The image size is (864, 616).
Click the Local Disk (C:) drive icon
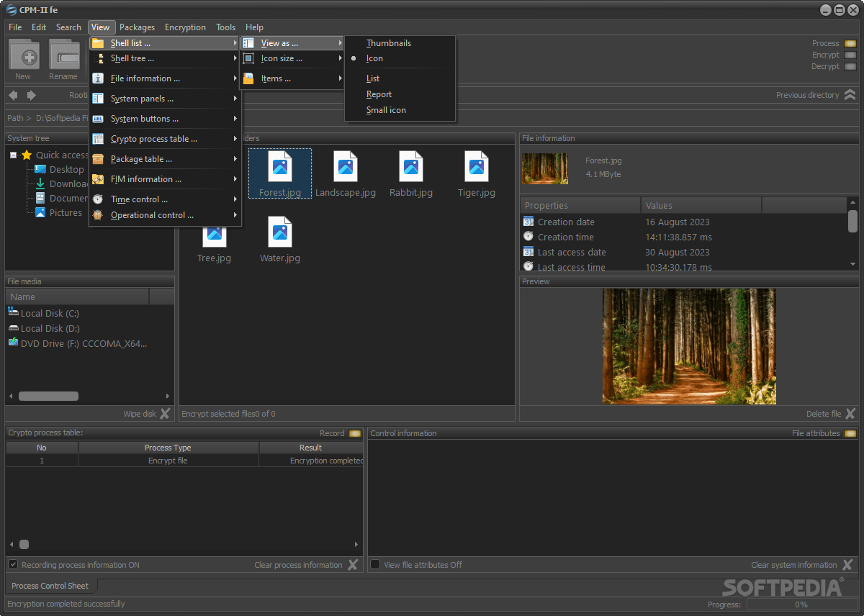point(13,312)
